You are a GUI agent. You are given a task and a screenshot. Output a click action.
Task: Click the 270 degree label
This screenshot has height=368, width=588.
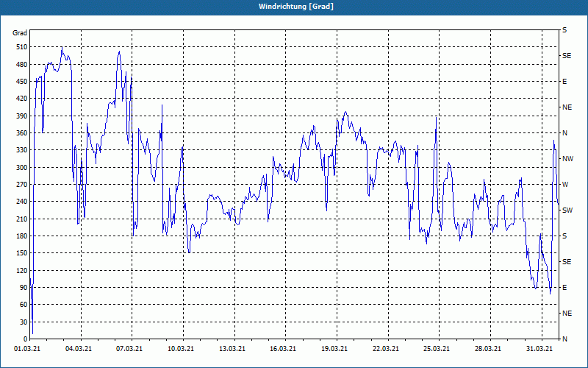pyautogui.click(x=21, y=185)
